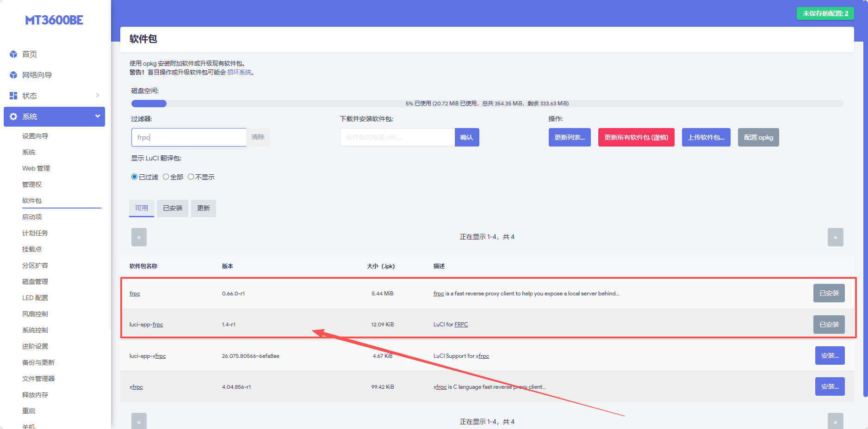Open 启动项 in the sidebar
This screenshot has height=429, width=868.
[x=32, y=217]
